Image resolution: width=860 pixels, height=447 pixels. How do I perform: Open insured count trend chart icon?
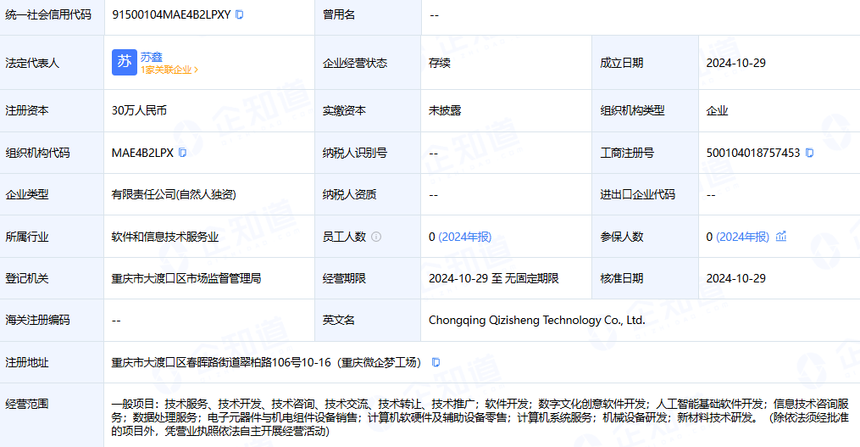click(x=781, y=236)
